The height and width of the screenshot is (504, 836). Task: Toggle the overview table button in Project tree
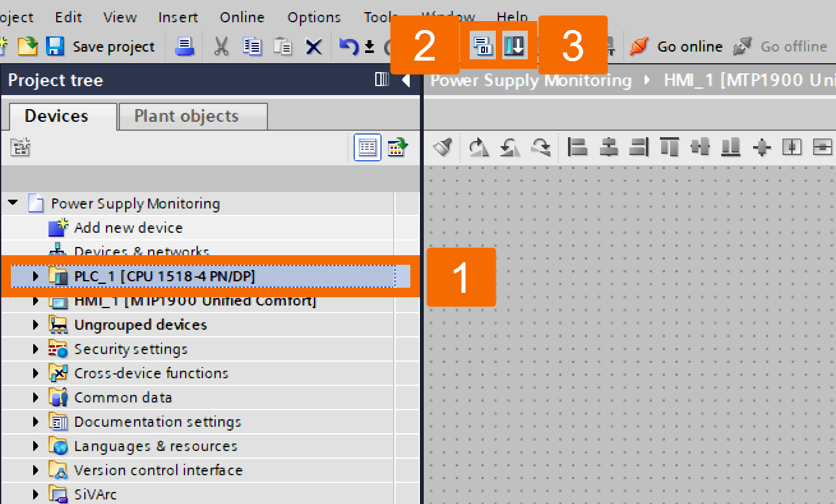point(368,147)
